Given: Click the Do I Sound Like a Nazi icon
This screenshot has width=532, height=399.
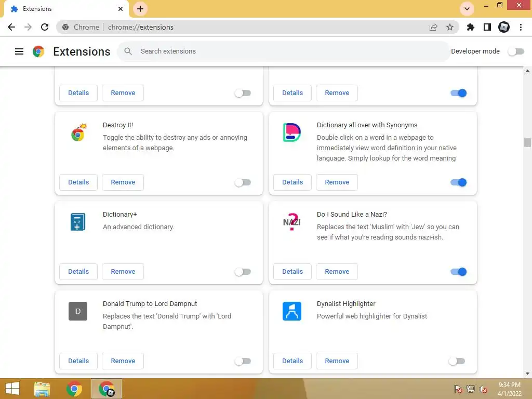Looking at the screenshot, I should (292, 222).
